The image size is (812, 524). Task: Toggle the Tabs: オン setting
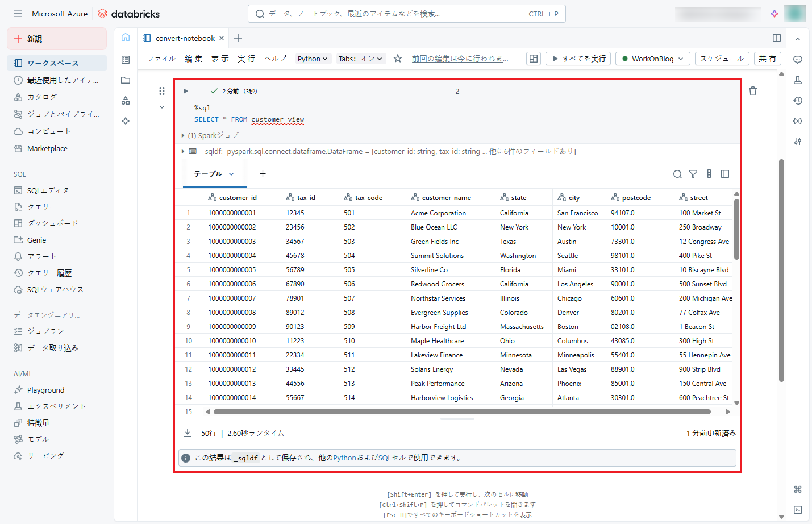[x=360, y=59]
